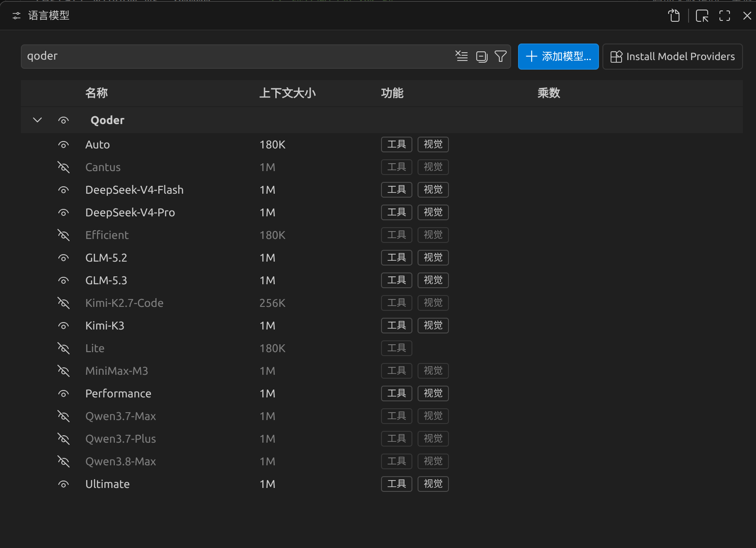
Task: Hide the GLM-5.3 model
Action: pyautogui.click(x=64, y=281)
